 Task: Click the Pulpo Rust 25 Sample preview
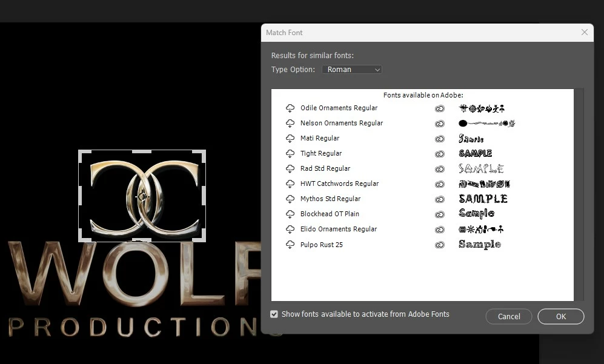point(480,244)
